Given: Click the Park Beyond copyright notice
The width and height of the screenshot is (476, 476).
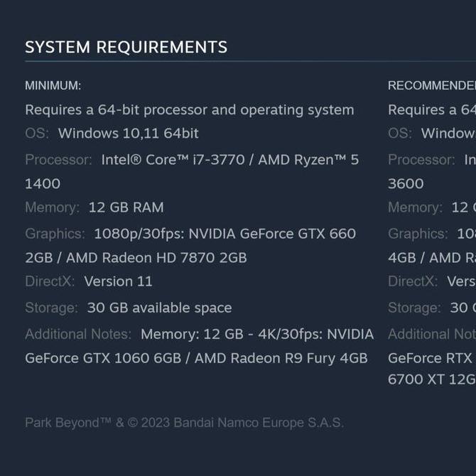Looking at the screenshot, I should (x=185, y=423).
